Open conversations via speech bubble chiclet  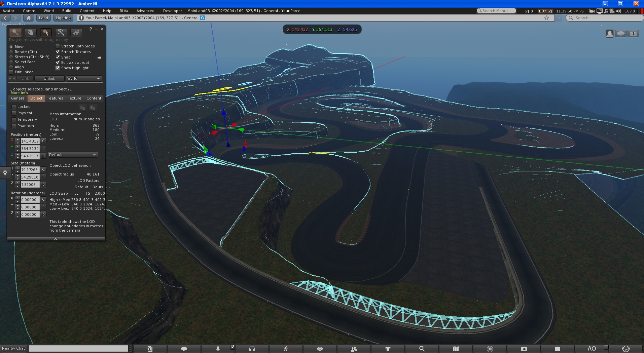click(621, 34)
